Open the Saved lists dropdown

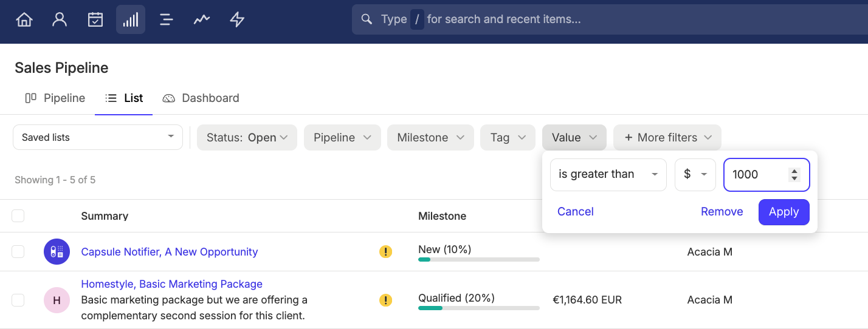98,137
